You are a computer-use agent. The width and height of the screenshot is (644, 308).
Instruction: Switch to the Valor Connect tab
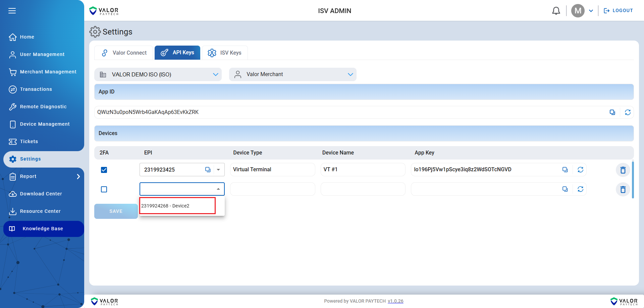pyautogui.click(x=123, y=53)
